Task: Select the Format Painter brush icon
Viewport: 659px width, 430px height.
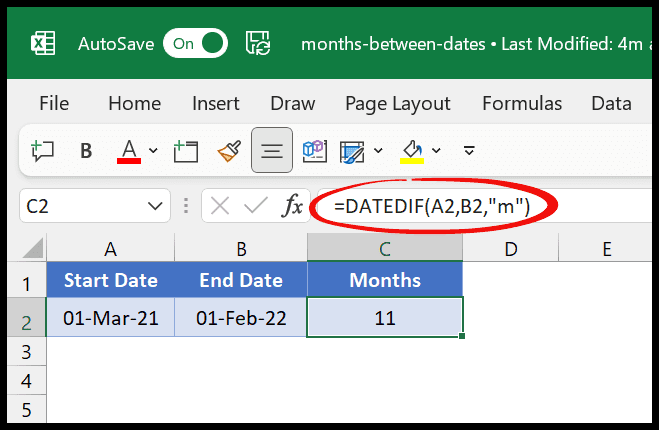Action: 229,150
